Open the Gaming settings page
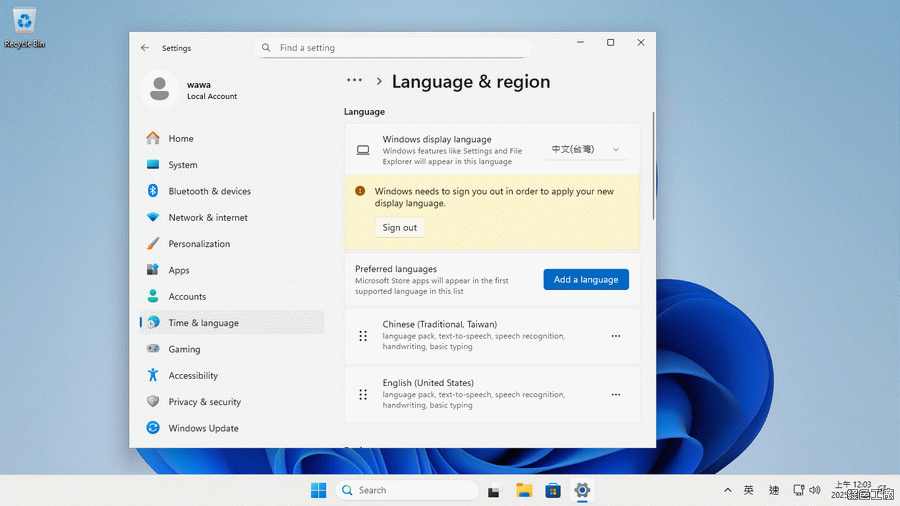This screenshot has height=506, width=900. click(x=184, y=349)
